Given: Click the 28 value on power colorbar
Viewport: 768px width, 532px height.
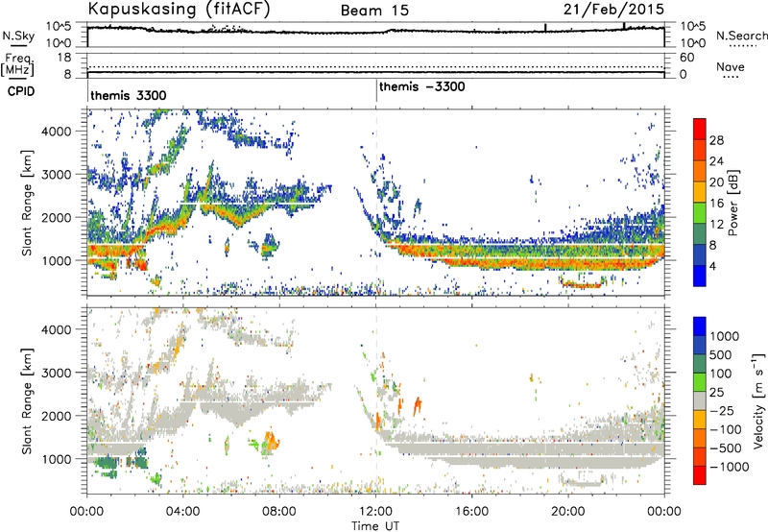Looking at the screenshot, I should pos(716,140).
